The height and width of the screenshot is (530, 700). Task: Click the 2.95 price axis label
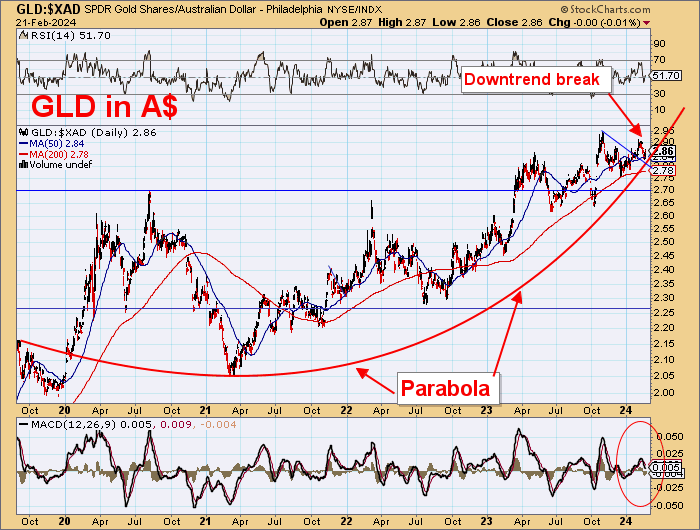point(662,131)
